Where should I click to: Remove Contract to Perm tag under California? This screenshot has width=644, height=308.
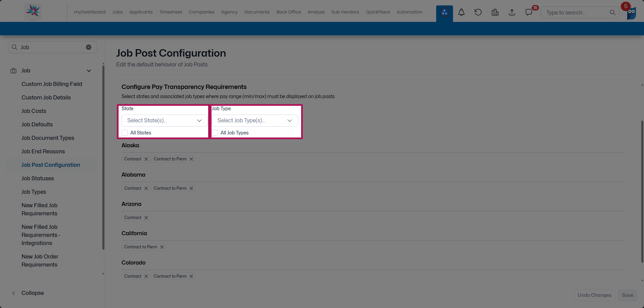162,247
